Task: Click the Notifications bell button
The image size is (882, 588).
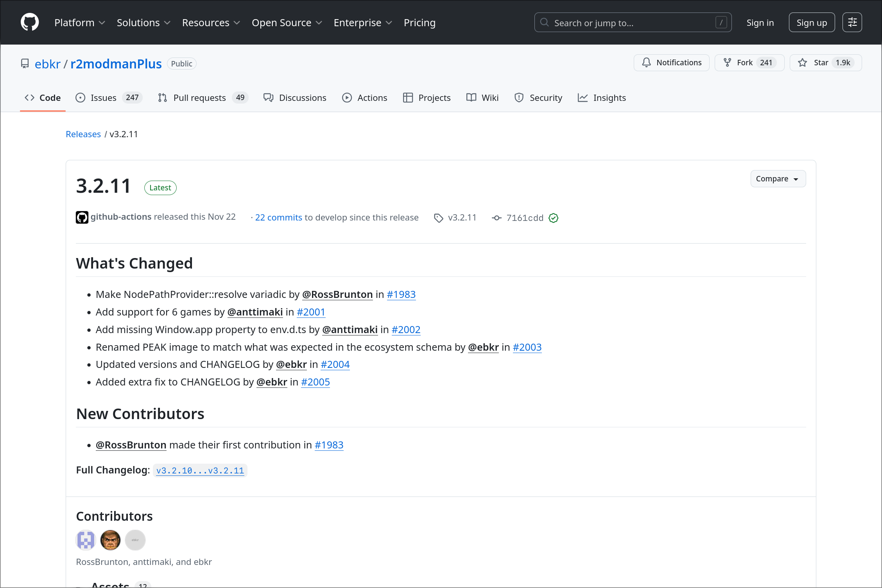Action: [671, 63]
